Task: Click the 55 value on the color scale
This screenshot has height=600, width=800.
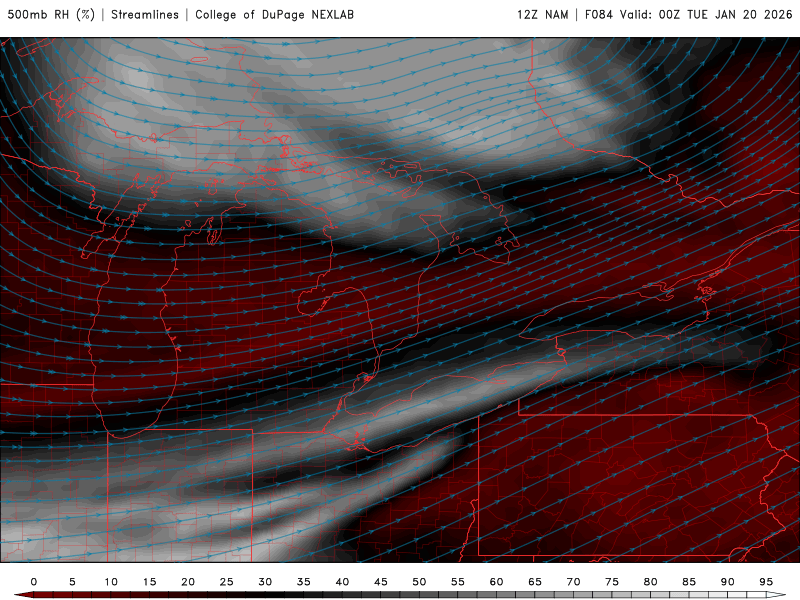Action: [x=458, y=582]
